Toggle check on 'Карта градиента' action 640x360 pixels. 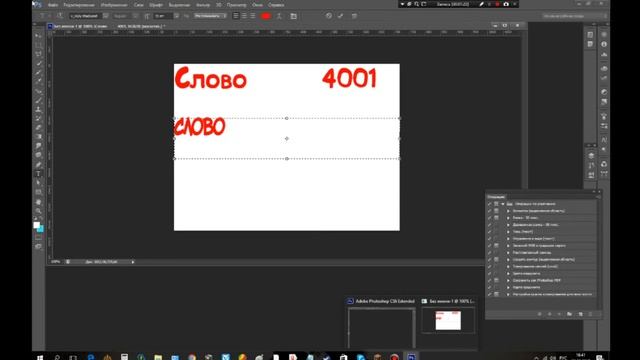(x=489, y=287)
